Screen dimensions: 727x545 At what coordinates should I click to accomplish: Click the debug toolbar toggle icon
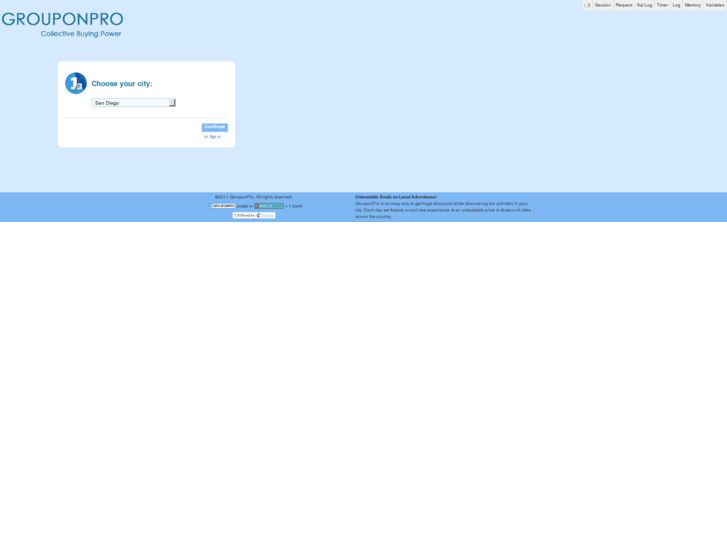(x=587, y=5)
